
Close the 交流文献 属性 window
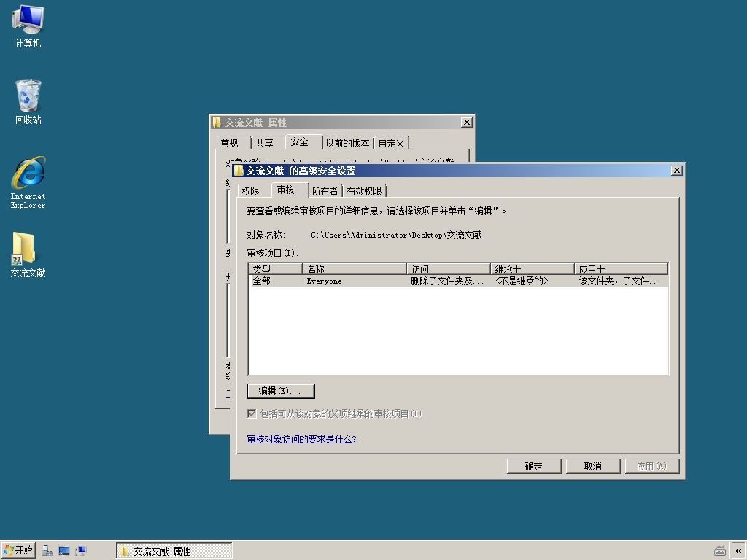click(467, 122)
